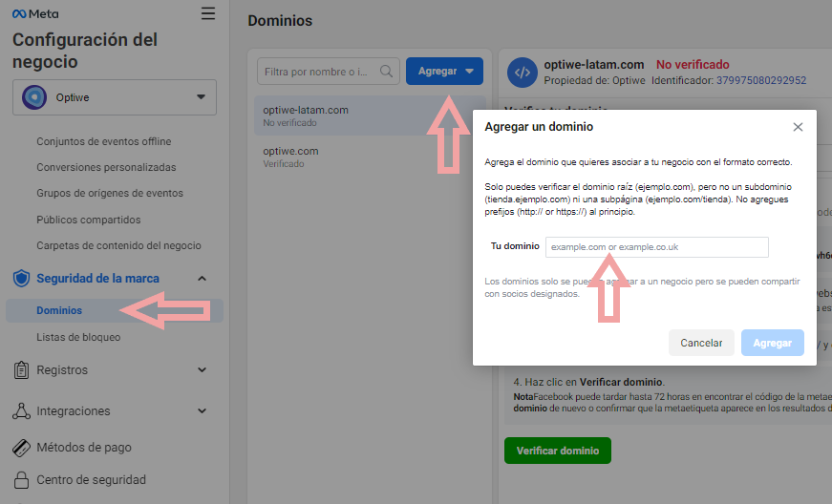Screen dimensions: 832x504
Task: Click the Registros clipboard icon
Action: (x=21, y=370)
